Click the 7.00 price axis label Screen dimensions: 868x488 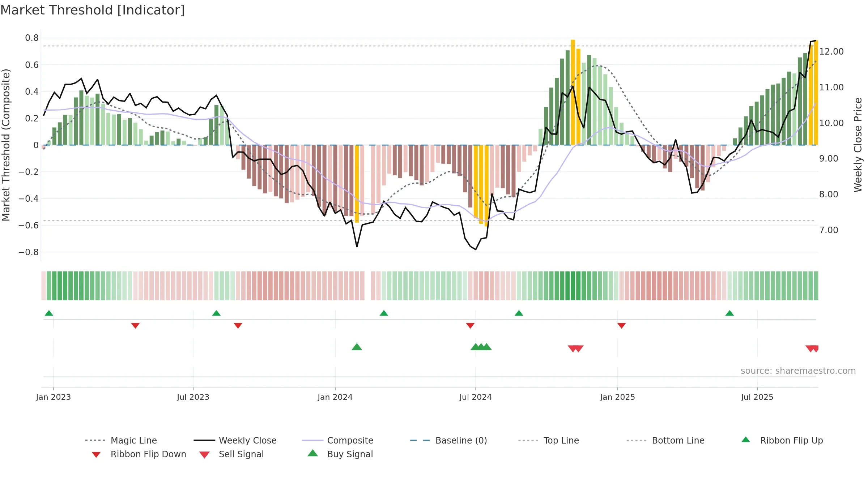pyautogui.click(x=829, y=230)
